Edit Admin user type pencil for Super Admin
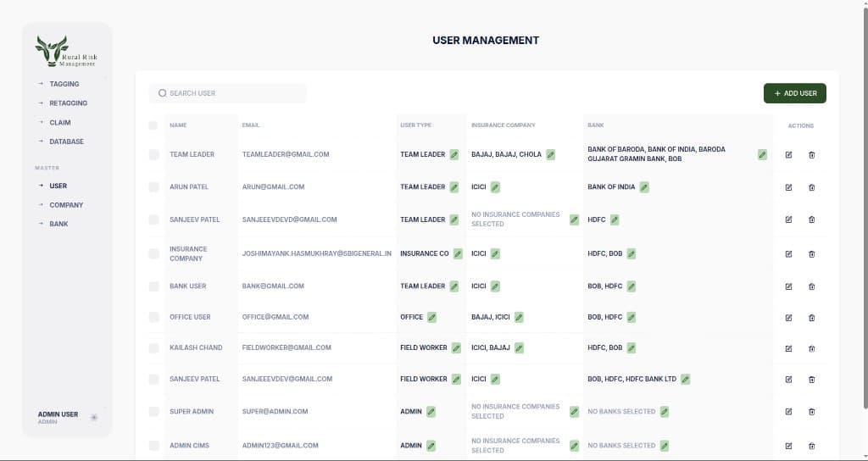 (x=431, y=412)
